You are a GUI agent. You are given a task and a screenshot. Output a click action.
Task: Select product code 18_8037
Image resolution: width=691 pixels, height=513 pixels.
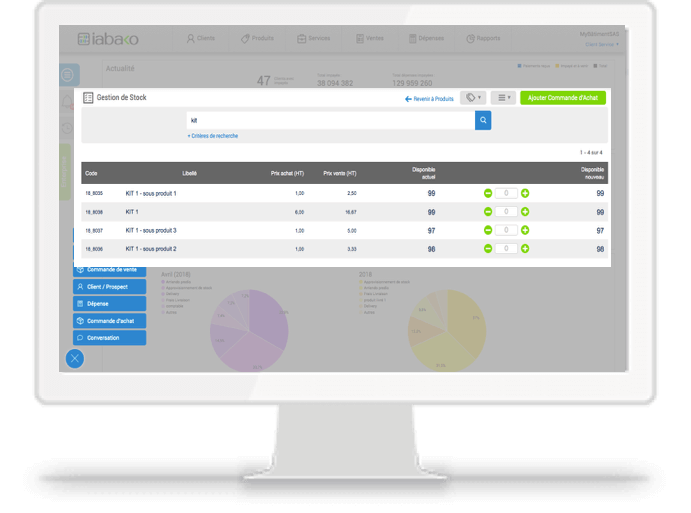[x=94, y=230]
